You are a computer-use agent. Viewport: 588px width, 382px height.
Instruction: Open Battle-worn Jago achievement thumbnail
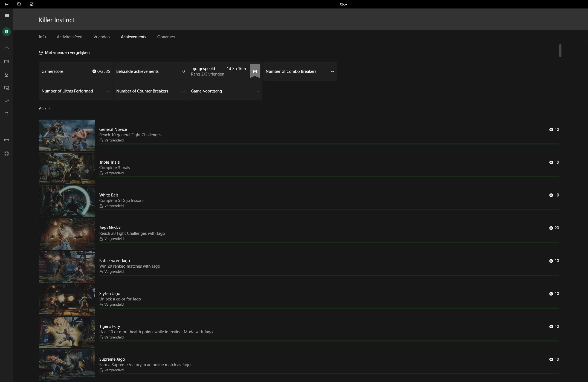(67, 267)
